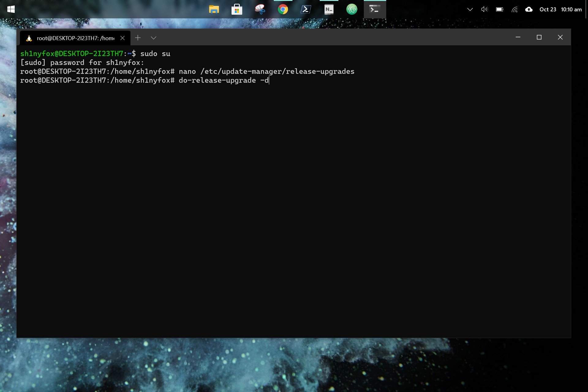Click the 'sudo su' command text
588x392 pixels.
tap(155, 54)
